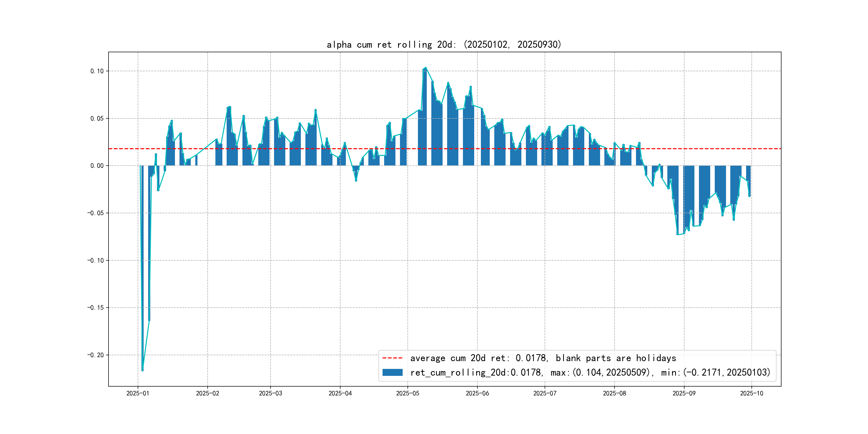Click the 2025-03 x-axis tick label
Viewport: 868px width, 434px height.
[x=270, y=393]
